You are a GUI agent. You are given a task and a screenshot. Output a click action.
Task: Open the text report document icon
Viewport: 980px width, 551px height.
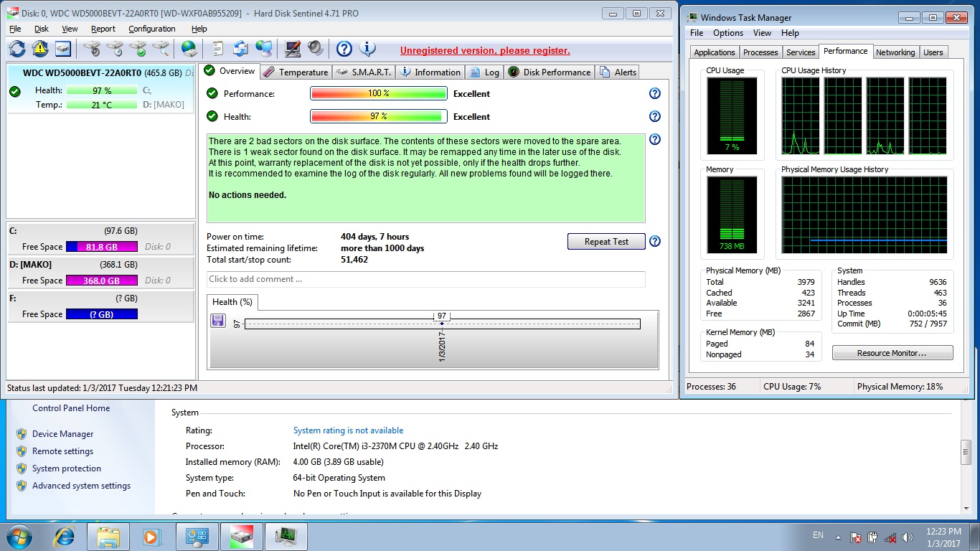point(217,49)
